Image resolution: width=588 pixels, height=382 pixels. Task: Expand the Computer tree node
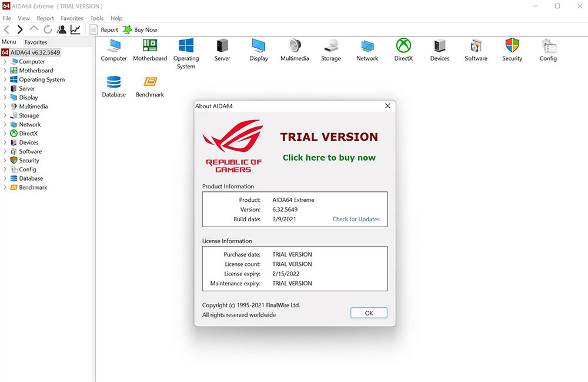[5, 62]
